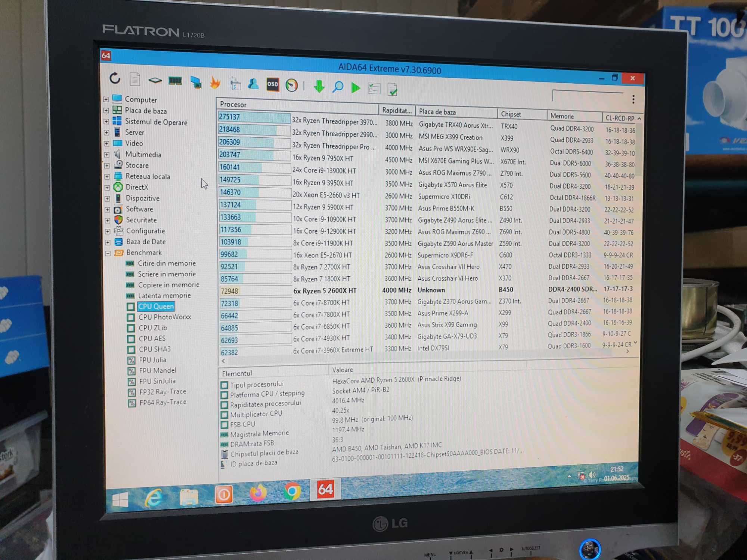Select CPU ZLib benchmark
This screenshot has width=747, height=560.
(x=153, y=328)
